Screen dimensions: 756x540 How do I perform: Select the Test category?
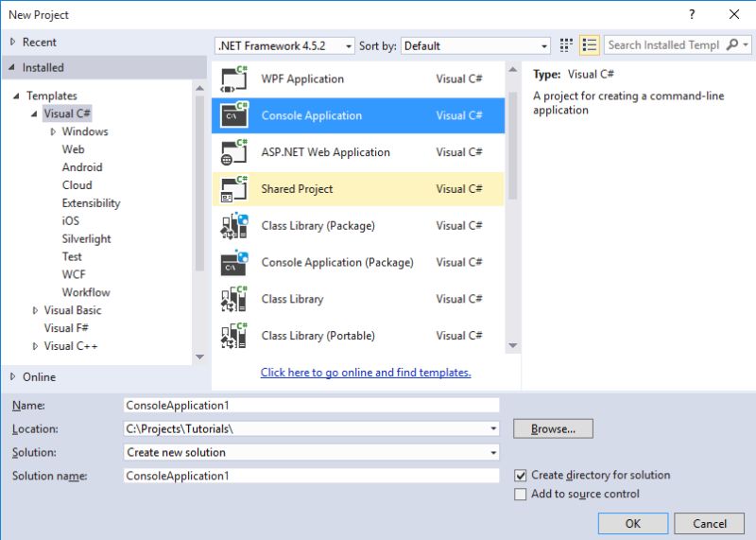pos(72,256)
